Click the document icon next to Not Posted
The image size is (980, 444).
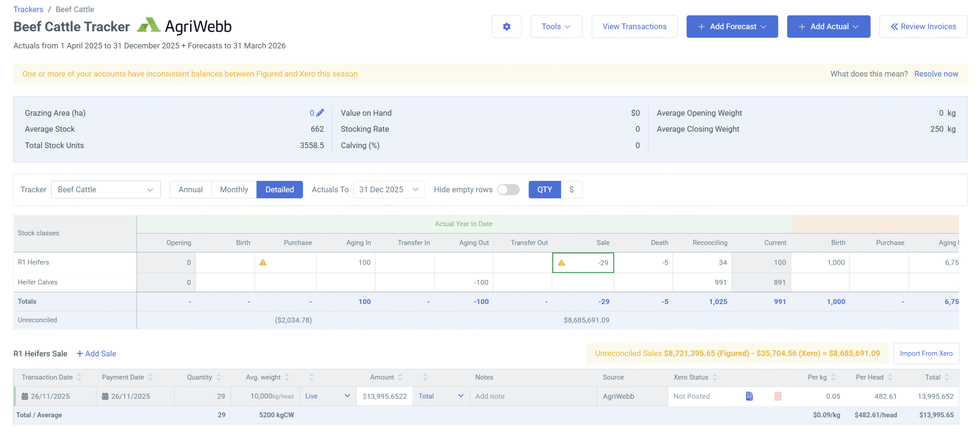(749, 396)
